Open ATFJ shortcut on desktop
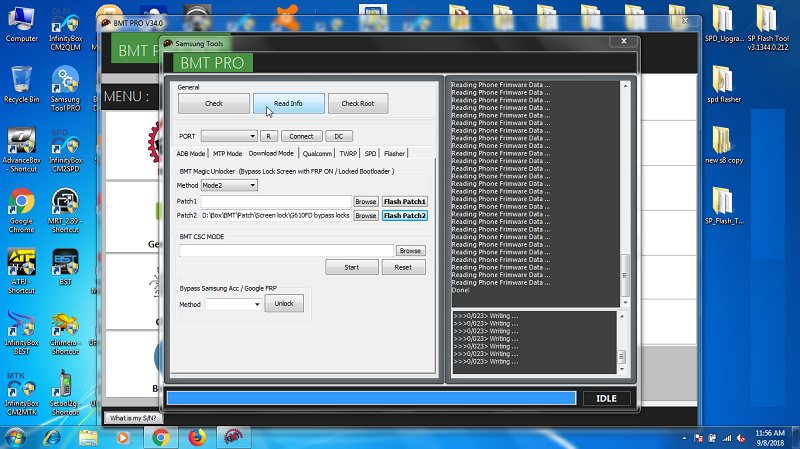Screen dimensions: 800x449 [21, 271]
